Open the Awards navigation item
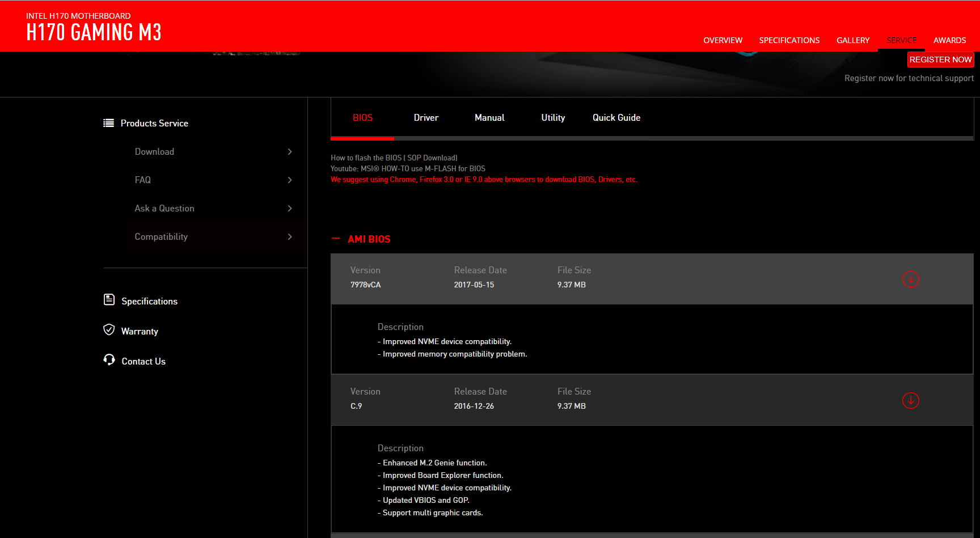The width and height of the screenshot is (980, 538). point(949,40)
